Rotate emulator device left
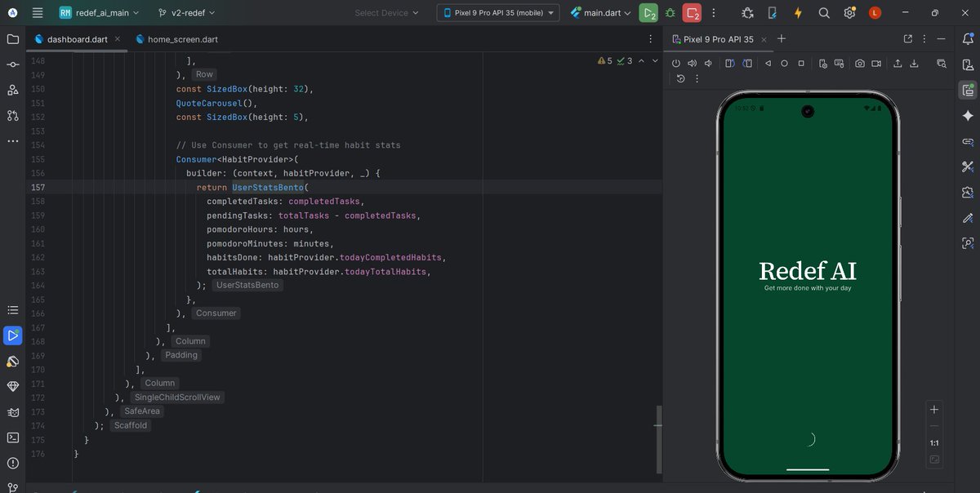The image size is (980, 493). point(730,64)
